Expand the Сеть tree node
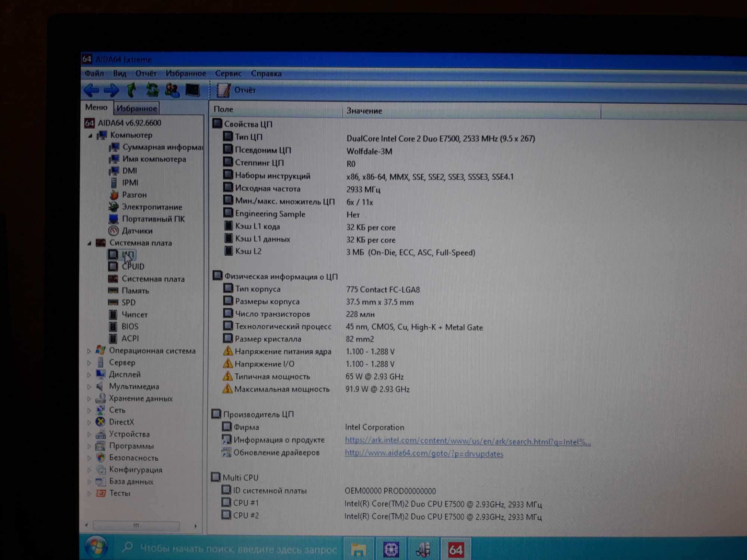Screen dimensions: 747x560 pos(89,410)
